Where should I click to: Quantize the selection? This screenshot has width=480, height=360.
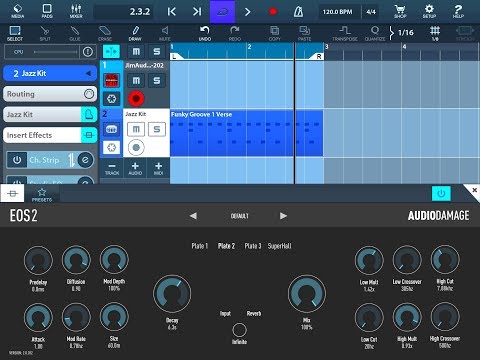tap(375, 33)
